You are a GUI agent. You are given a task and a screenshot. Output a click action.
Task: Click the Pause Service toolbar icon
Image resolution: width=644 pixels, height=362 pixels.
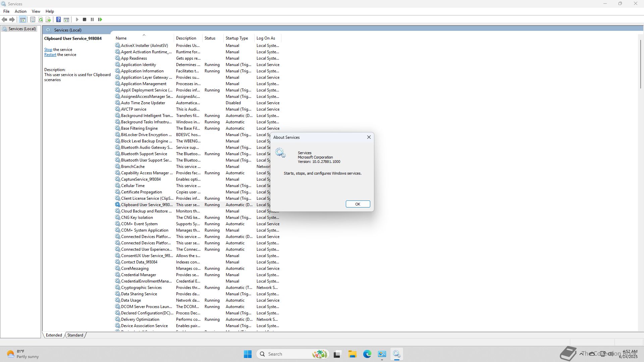[x=92, y=19]
